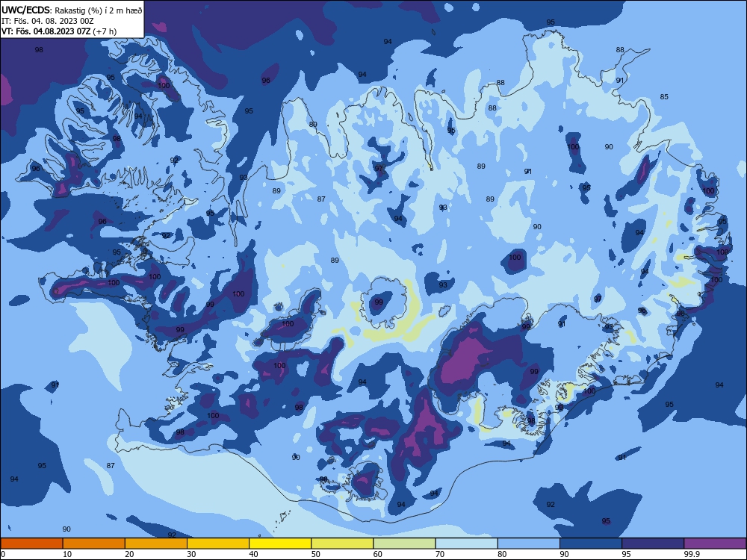
Task: Click the 'UWC/ECDS: Rakastig (%) í 2 m hæð' title
Action: [x=72, y=10]
